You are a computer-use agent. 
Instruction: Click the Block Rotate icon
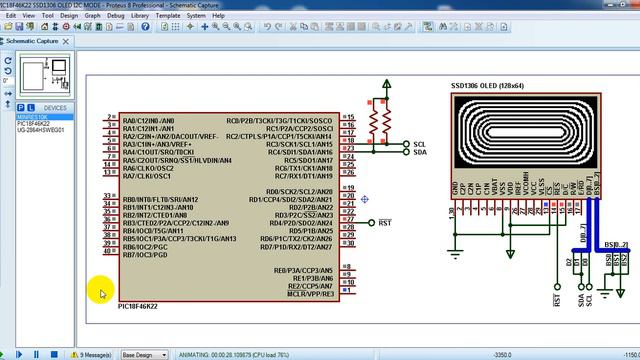351,27
